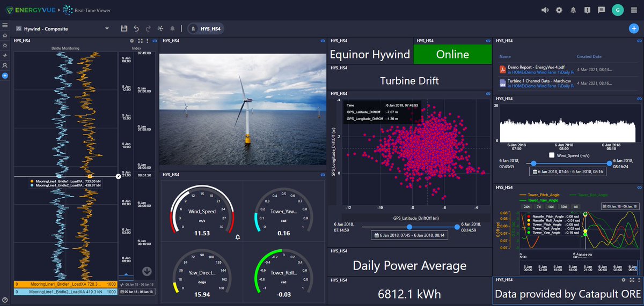Expand the arrow above MooringLine legend
This screenshot has width=644, height=306.
pyautogui.click(x=126, y=274)
